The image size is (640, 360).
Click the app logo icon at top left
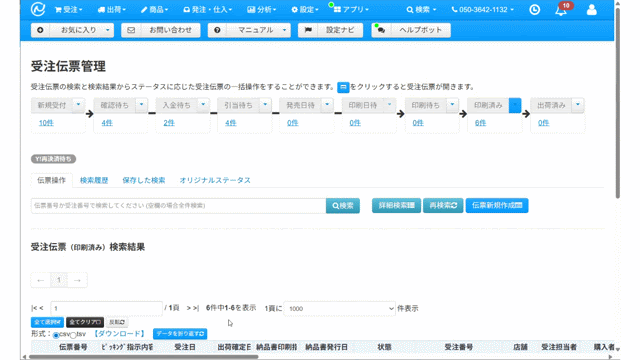(38, 9)
